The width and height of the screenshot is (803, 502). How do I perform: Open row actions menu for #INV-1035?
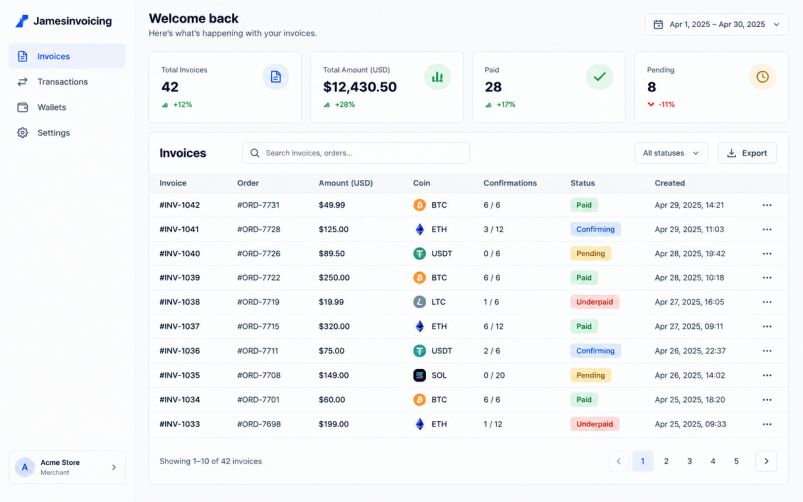click(767, 375)
